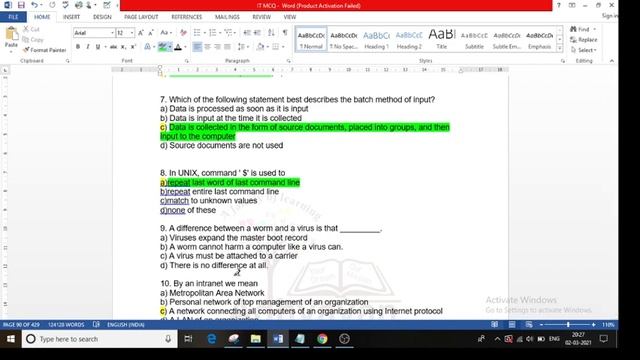Viewport: 640px width, 360px height.
Task: Toggle Italic formatting
Action: [87, 47]
